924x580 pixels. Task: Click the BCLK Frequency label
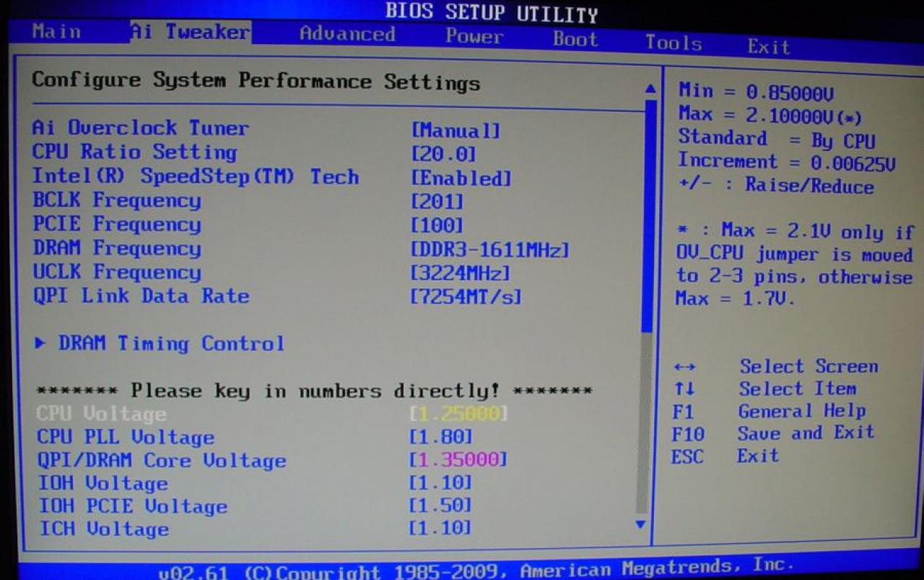coord(117,200)
